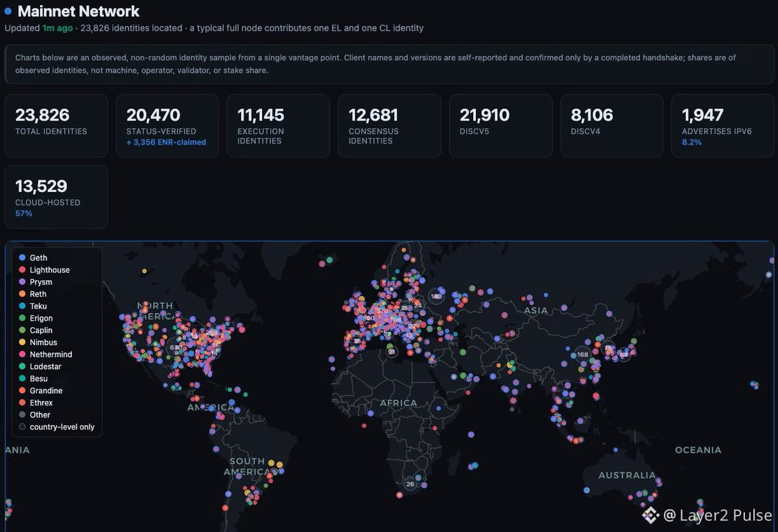Image resolution: width=778 pixels, height=532 pixels.
Task: Click the Consensus Identities 12,681 card
Action: tap(390, 126)
